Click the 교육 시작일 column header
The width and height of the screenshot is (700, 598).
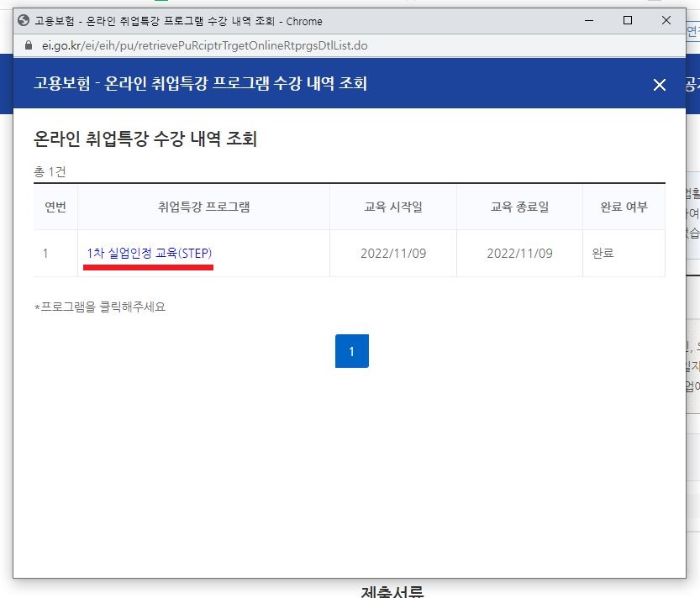[393, 207]
